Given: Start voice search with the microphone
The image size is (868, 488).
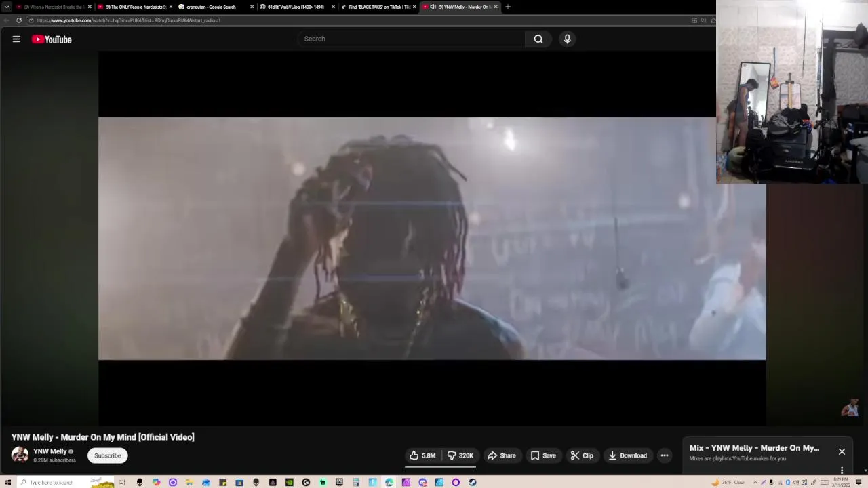Looking at the screenshot, I should [x=568, y=39].
